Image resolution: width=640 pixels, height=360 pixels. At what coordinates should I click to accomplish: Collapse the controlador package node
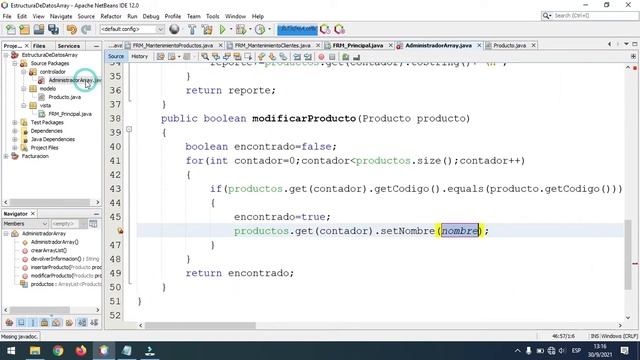point(23,72)
